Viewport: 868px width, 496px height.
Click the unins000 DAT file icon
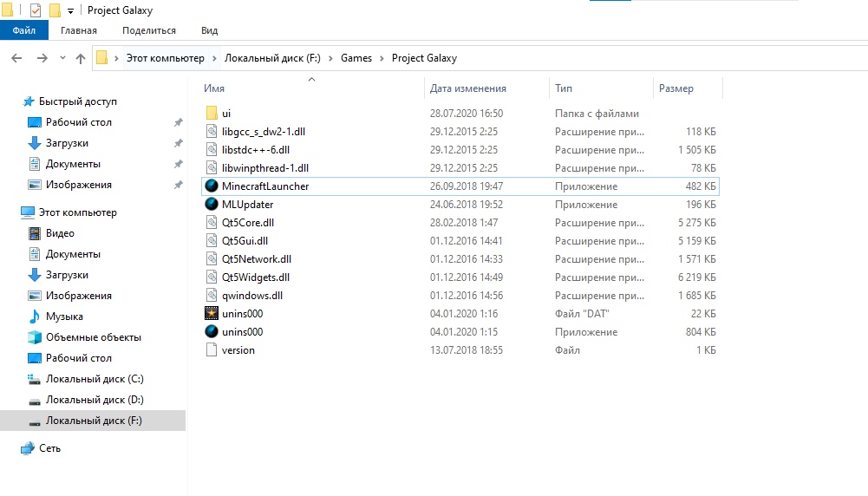click(211, 314)
